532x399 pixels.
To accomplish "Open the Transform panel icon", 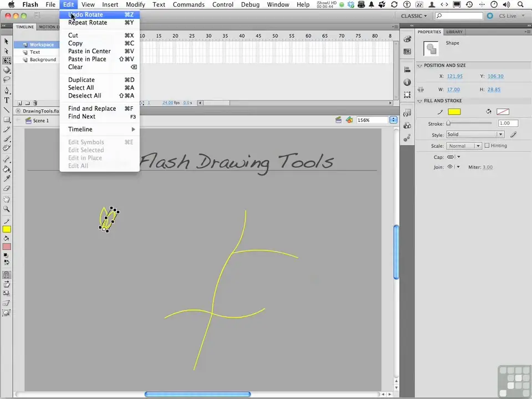I will click(x=407, y=95).
